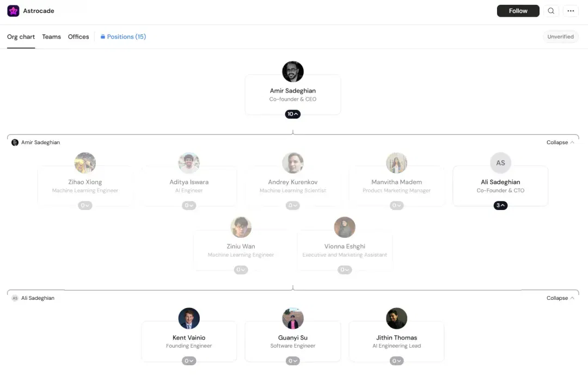Expand Kent Vainio's reports count badge
This screenshot has width=588, height=376.
[189, 361]
